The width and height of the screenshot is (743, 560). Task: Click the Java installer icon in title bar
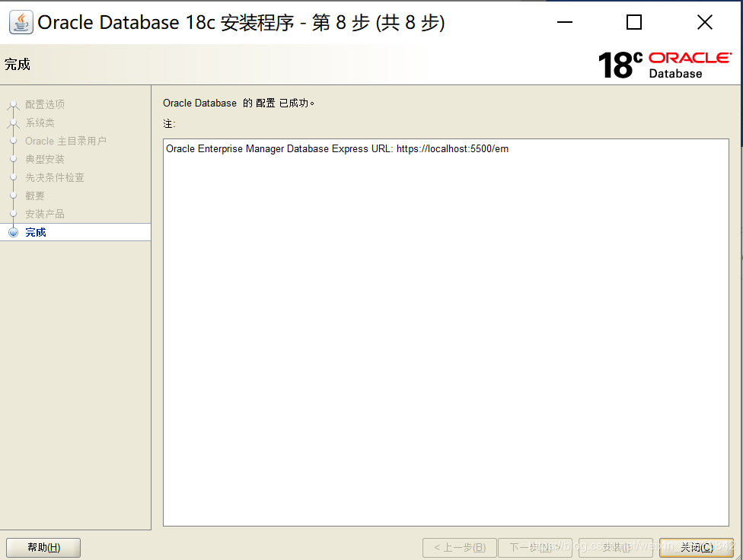21,22
